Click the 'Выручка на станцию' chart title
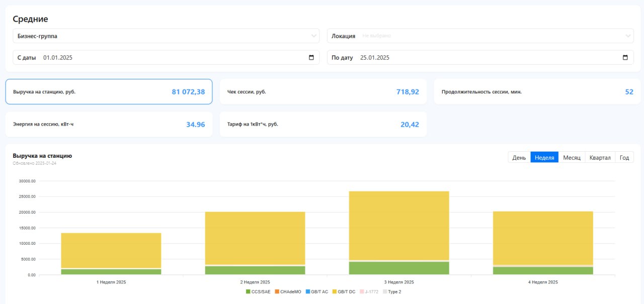Viewport: 644px width, 304px height. pos(42,156)
